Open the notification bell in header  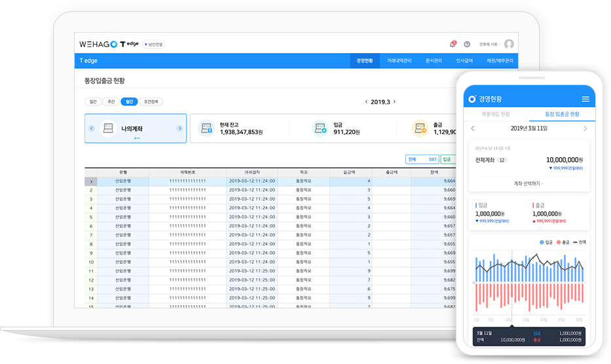pos(453,44)
